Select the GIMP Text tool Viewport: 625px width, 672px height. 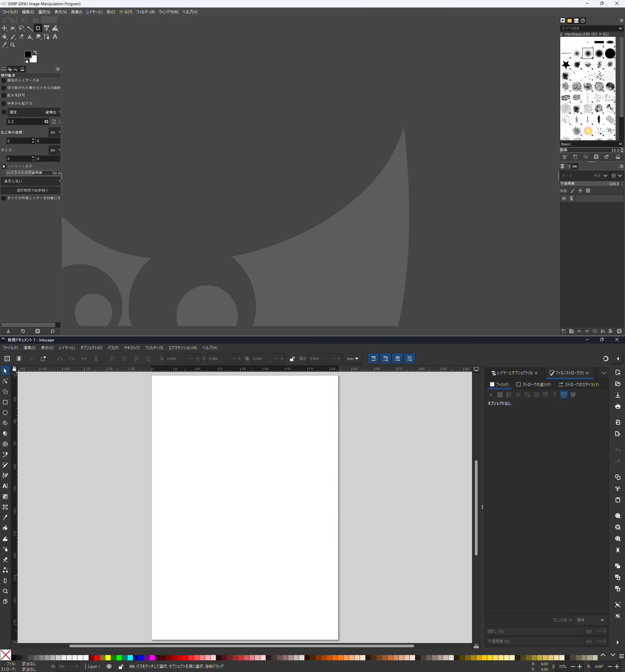pos(55,37)
